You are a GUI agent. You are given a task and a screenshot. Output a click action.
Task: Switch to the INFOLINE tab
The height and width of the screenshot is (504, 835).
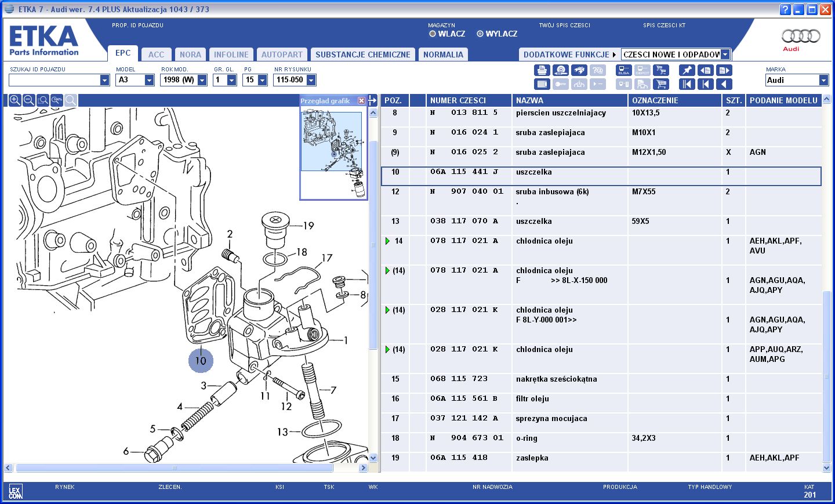tap(231, 55)
